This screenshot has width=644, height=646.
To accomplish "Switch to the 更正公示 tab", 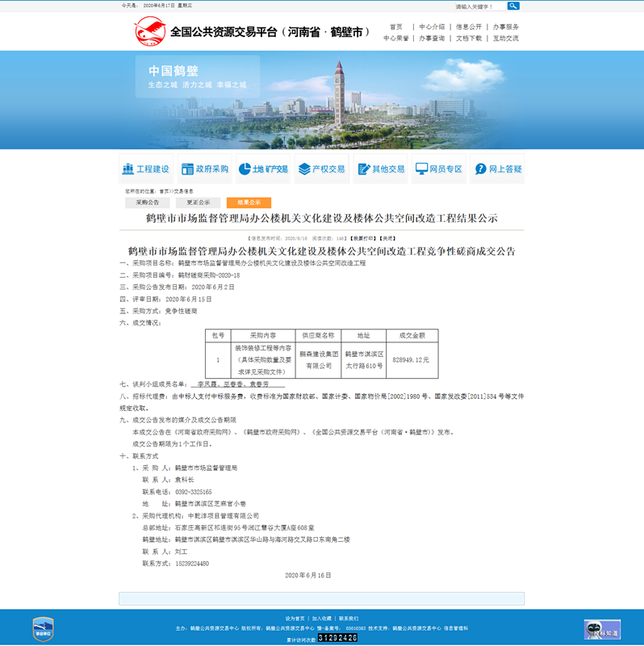I will point(198,203).
